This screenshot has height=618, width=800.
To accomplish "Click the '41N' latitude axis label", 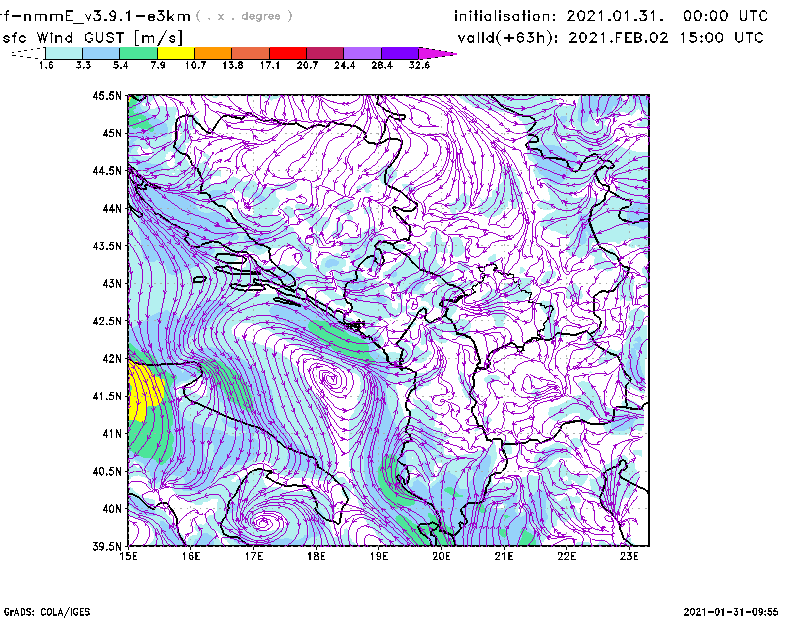I will tap(112, 434).
